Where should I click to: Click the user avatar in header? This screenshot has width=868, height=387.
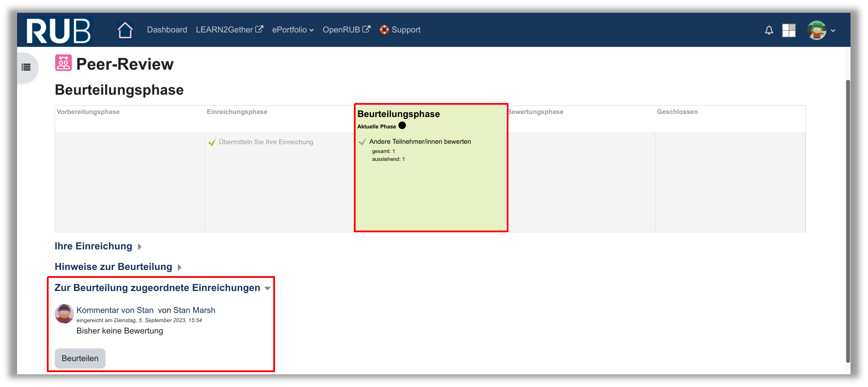[x=816, y=30]
